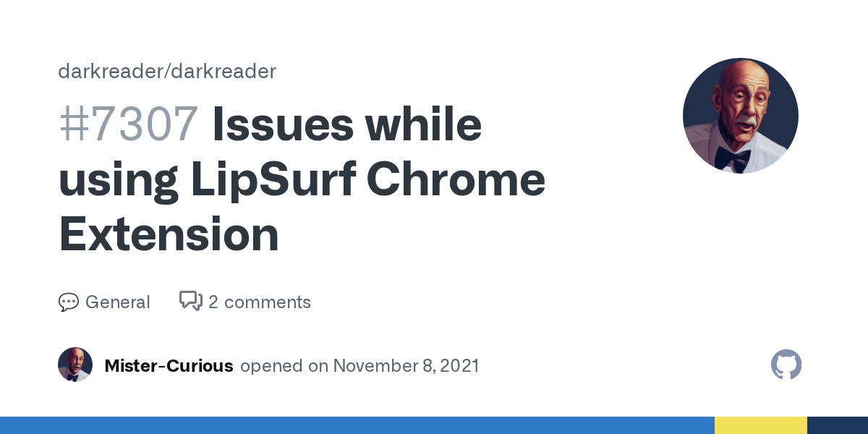868x434 pixels.
Task: Click the word "Issues" in the title
Action: tap(282, 124)
